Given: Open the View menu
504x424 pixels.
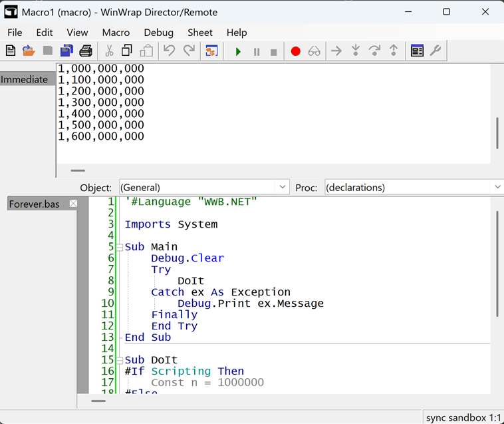Looking at the screenshot, I should pyautogui.click(x=77, y=33).
